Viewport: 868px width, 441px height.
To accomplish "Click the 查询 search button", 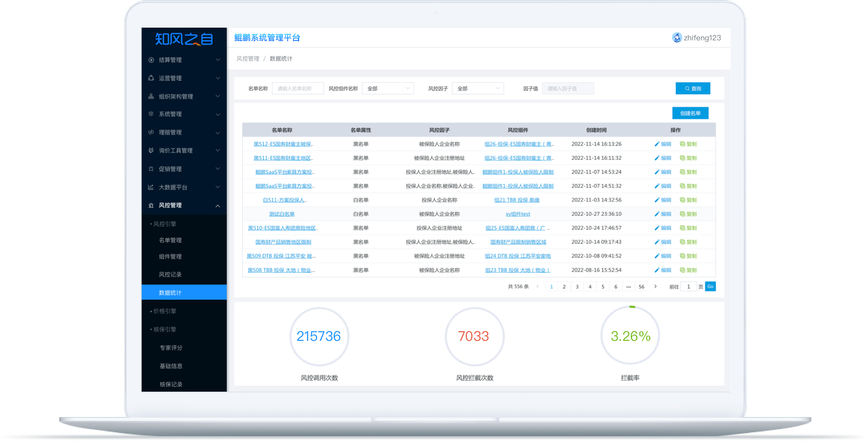I will point(693,89).
